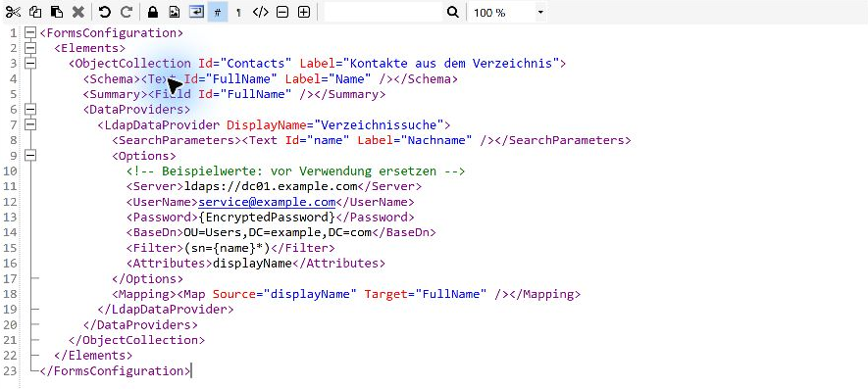The width and height of the screenshot is (868, 389).
Task: Click the "Nachname" label value
Action: 436,140
